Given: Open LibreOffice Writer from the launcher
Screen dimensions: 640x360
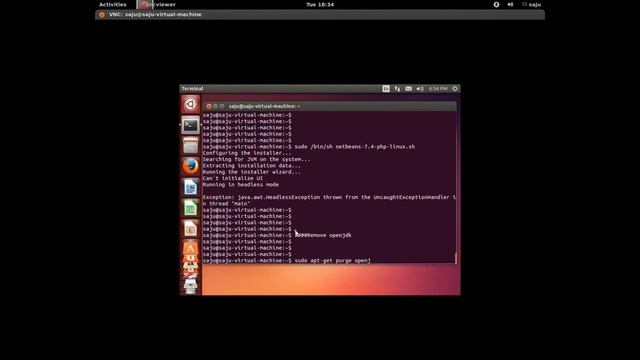Looking at the screenshot, I should click(190, 187).
